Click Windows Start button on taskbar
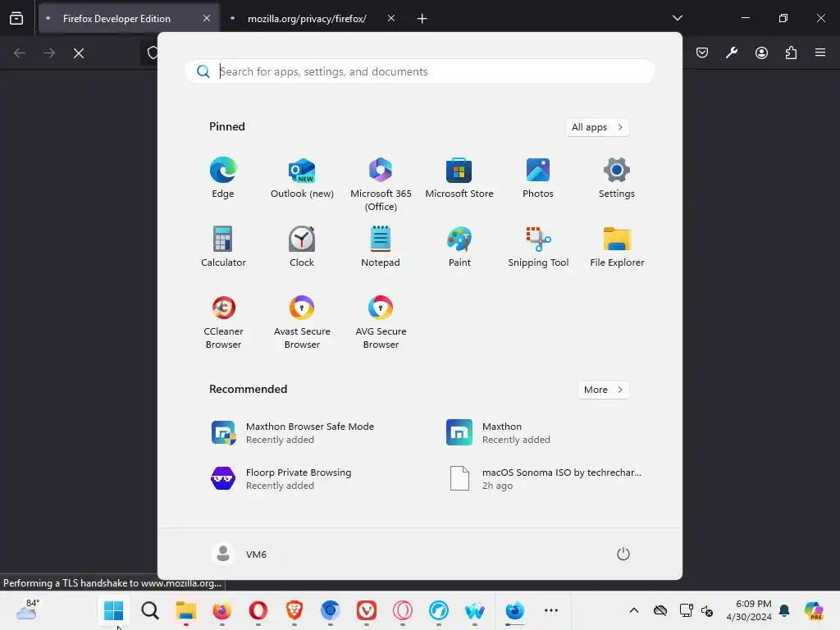 (113, 610)
